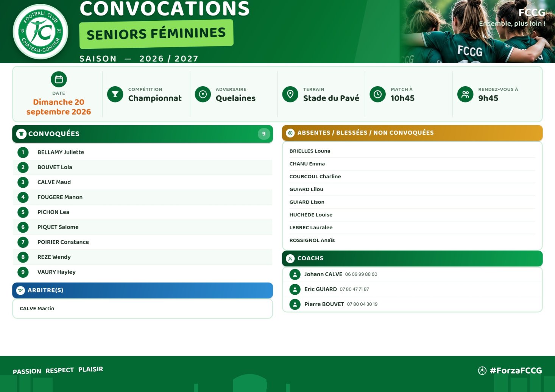This screenshot has width=555, height=392.
Task: Click the trophy icon beside Championnat
Action: 115,94
